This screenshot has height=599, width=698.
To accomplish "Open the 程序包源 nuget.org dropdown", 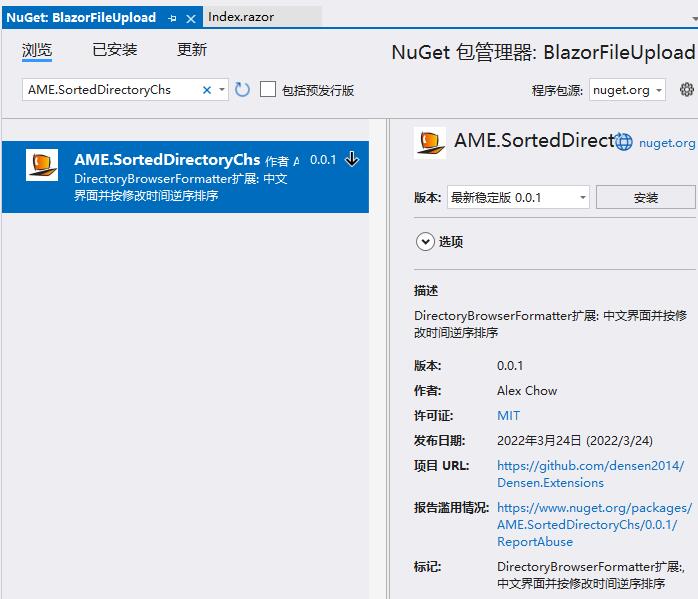I will click(627, 90).
